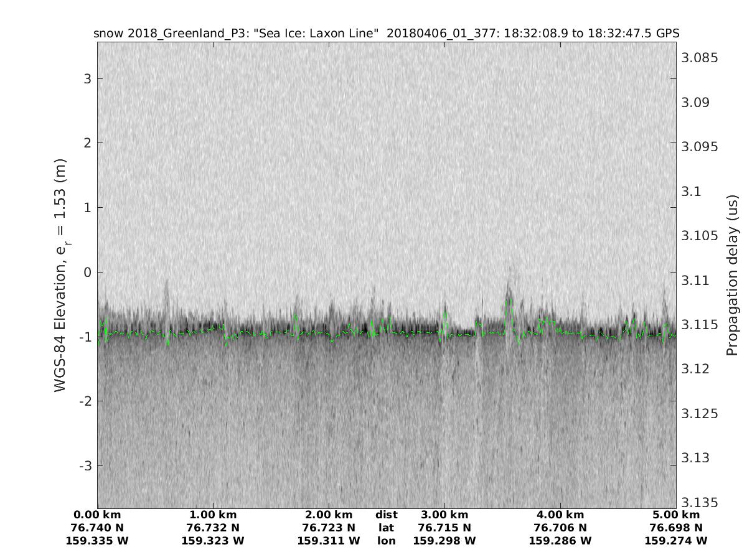Click the "lon" row label under the axis
Image resolution: width=747 pixels, height=560 pixels.
[386, 541]
